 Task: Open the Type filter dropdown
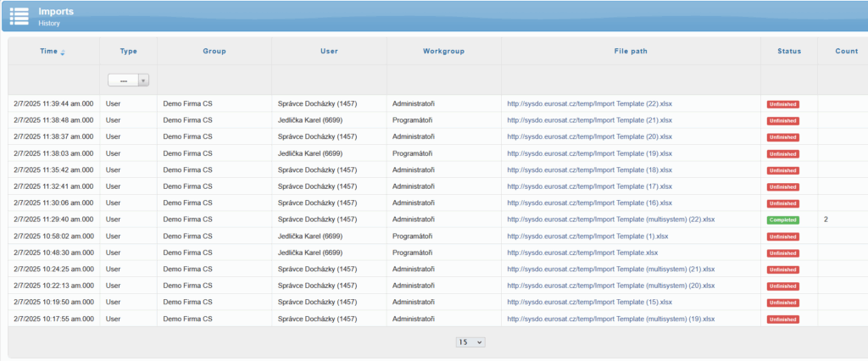coord(128,81)
